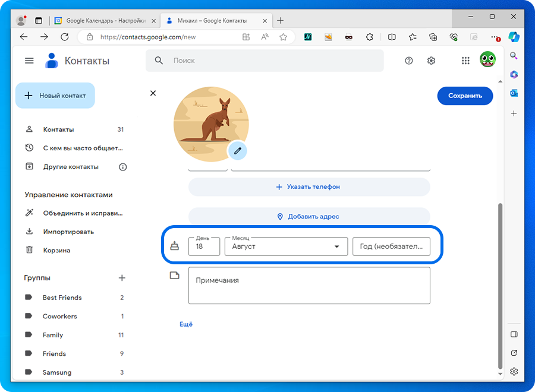The image size is (535, 392).
Task: Click the Новый контакт button
Action: click(55, 96)
